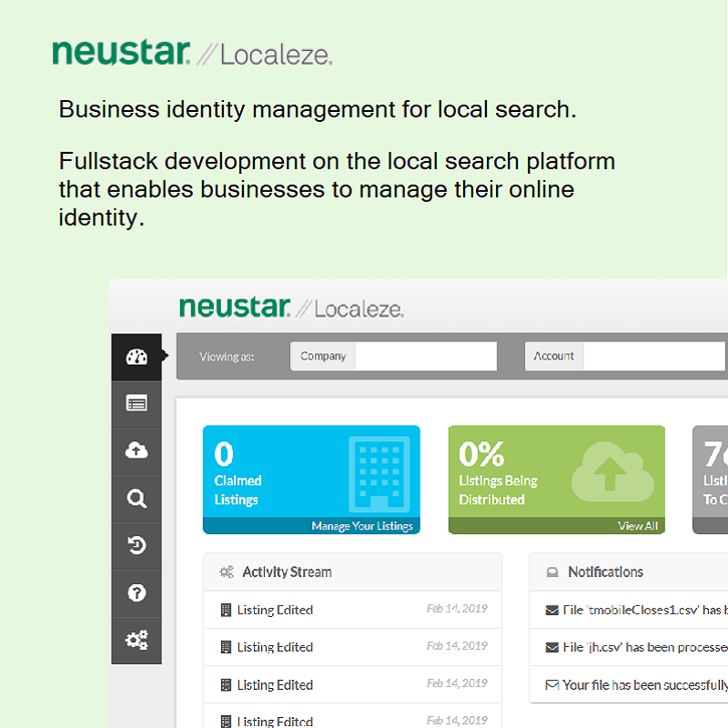The width and height of the screenshot is (728, 728).
Task: Click the large neustar Localeze logo at the top
Action: [x=192, y=53]
